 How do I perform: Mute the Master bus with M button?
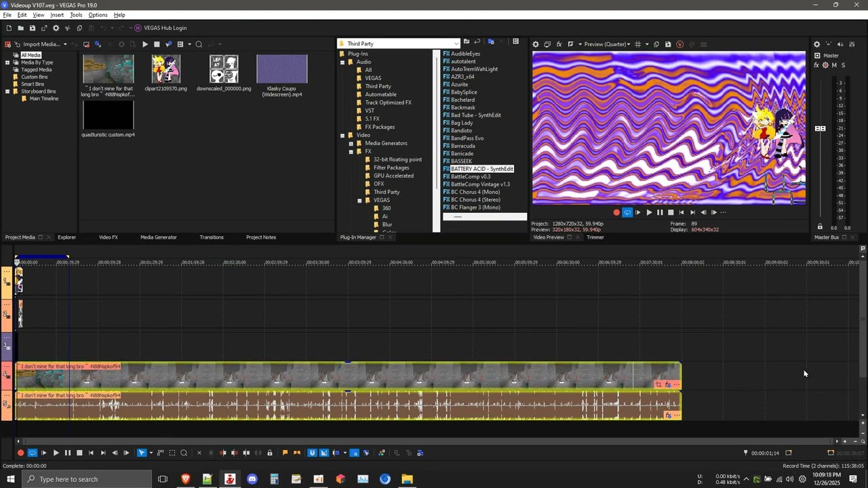834,65
